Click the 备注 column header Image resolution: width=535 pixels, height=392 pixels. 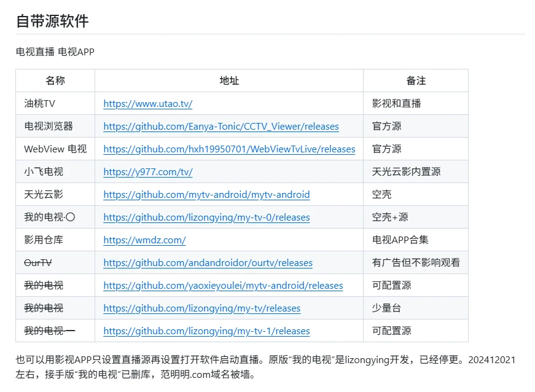(x=416, y=81)
